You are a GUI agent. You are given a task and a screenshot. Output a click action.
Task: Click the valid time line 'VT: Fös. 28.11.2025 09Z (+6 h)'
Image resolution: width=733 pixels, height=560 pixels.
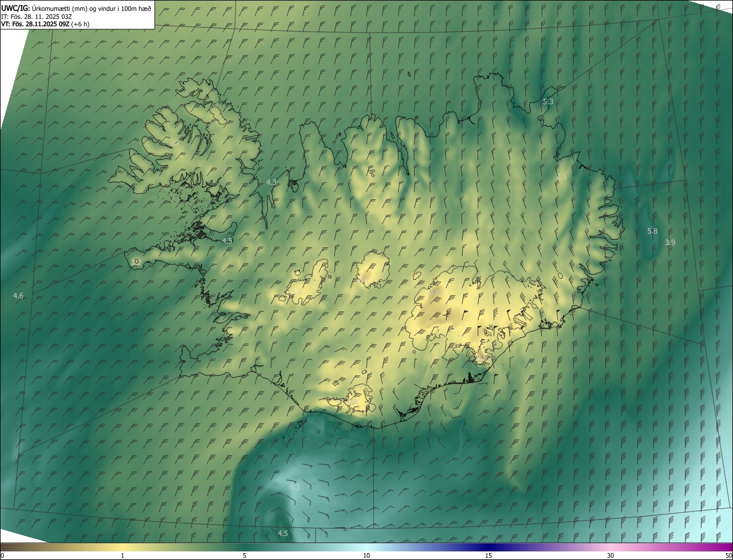pos(46,24)
